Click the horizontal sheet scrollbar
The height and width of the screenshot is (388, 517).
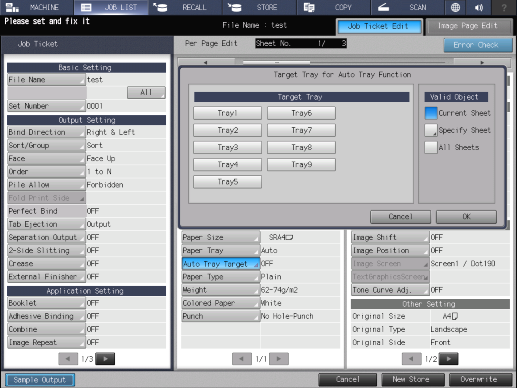pyautogui.click(x=344, y=62)
